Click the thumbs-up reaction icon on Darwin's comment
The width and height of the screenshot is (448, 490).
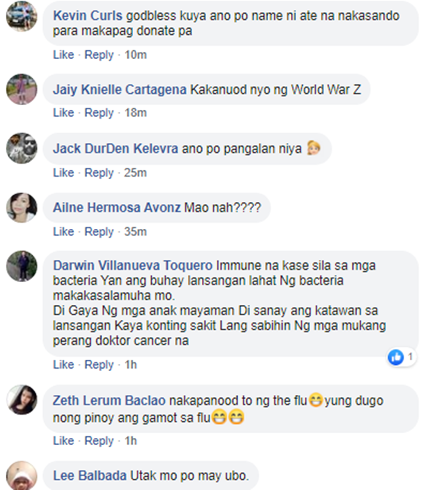(x=395, y=357)
